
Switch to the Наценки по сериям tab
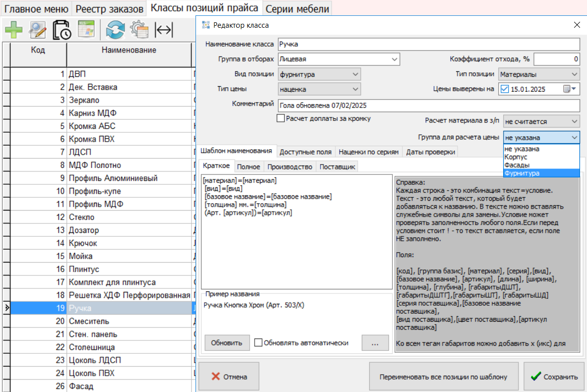coord(369,152)
